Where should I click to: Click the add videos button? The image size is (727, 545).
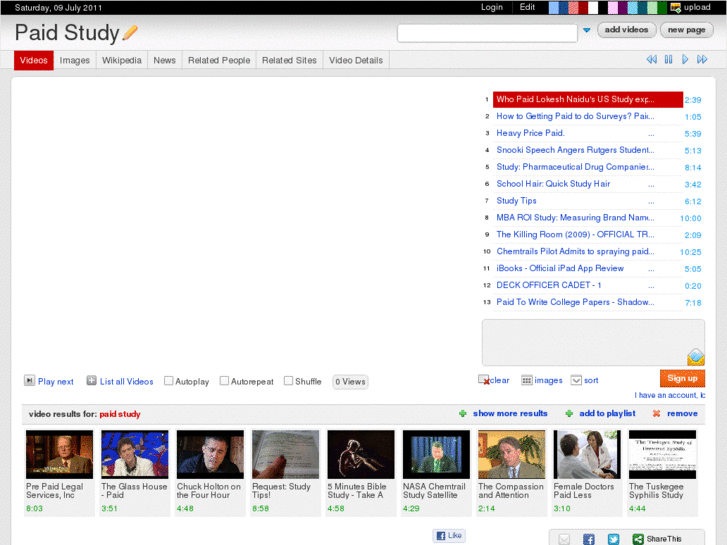[626, 30]
